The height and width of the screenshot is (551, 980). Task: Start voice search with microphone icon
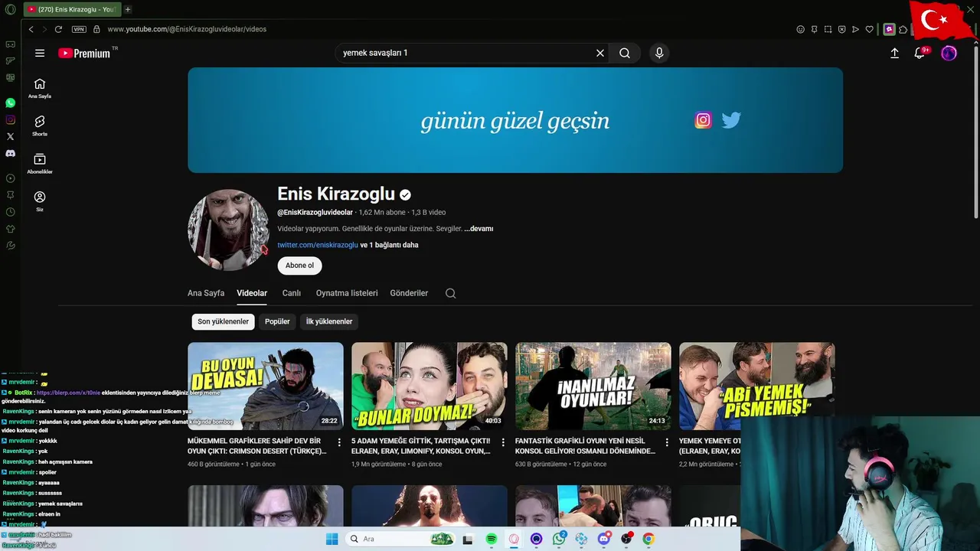point(659,53)
